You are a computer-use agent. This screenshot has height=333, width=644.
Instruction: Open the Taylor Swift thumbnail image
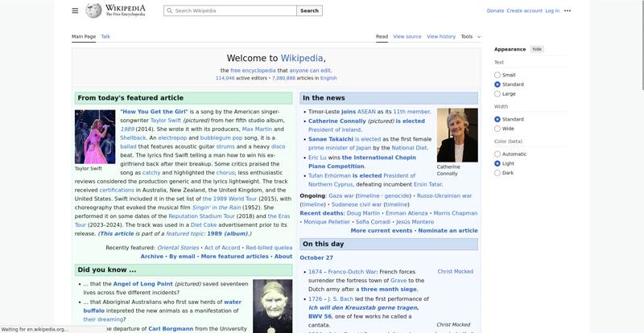click(x=95, y=137)
